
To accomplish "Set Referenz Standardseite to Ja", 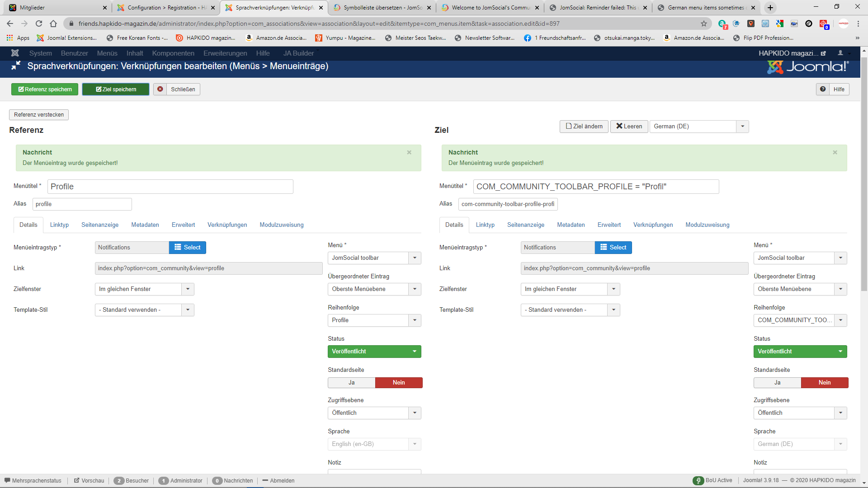I will click(x=351, y=382).
